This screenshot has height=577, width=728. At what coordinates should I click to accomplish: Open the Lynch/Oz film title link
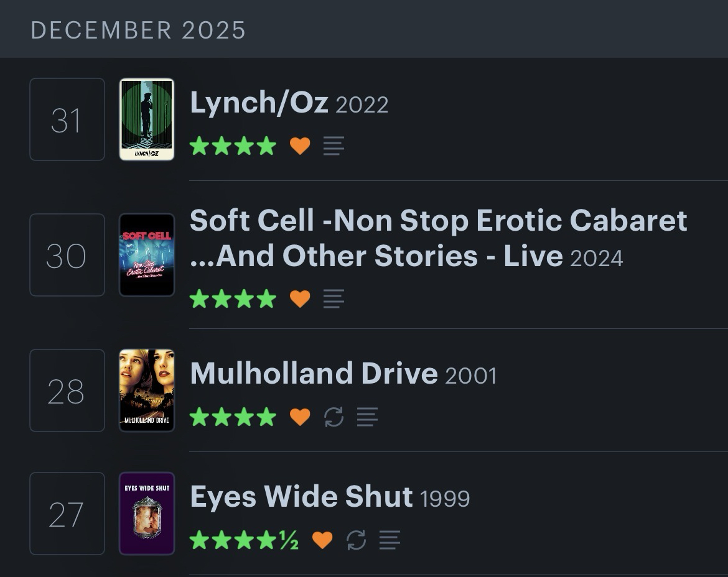pos(259,103)
